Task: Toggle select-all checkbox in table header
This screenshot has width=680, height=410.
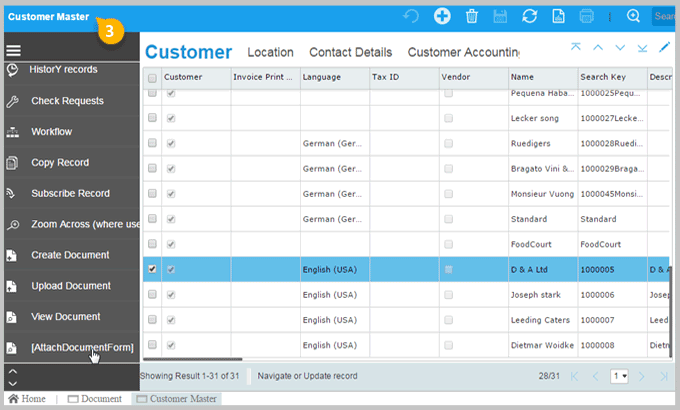Action: [x=152, y=78]
